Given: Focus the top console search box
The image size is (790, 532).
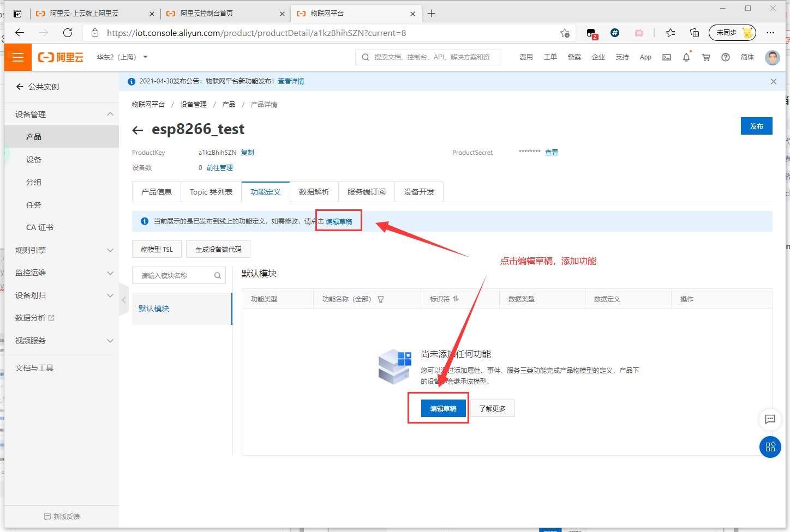Looking at the screenshot, I should click(x=428, y=57).
